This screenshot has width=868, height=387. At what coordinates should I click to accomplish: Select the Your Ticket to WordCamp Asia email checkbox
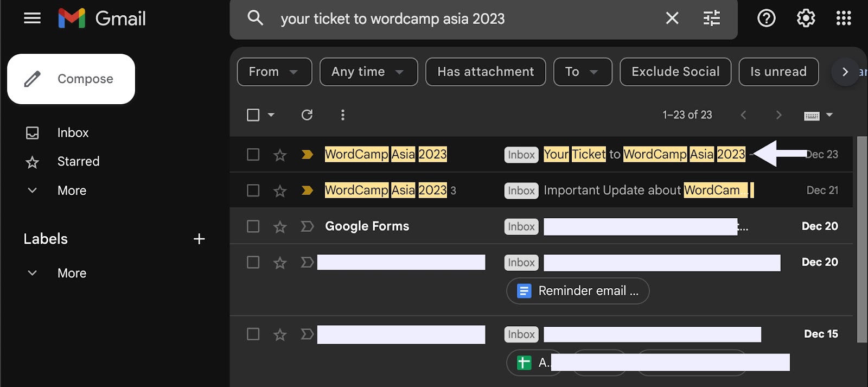coord(253,155)
